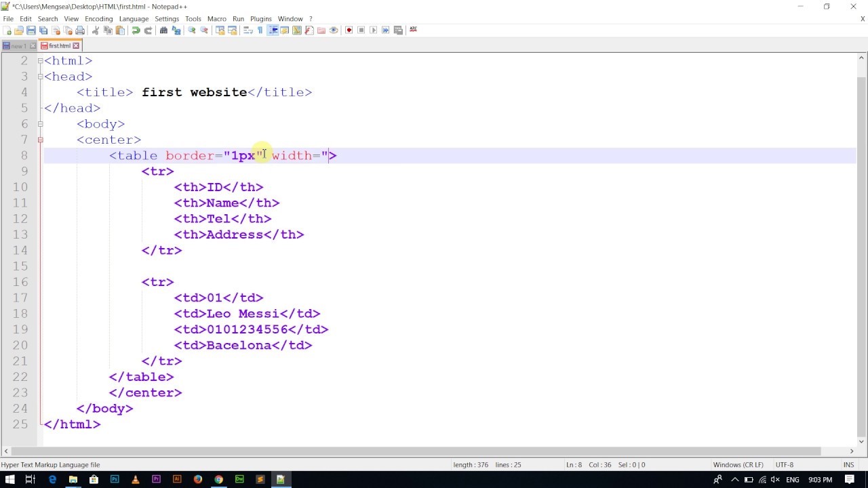Click the Playback macro icon
The image size is (868, 488).
coord(373,30)
